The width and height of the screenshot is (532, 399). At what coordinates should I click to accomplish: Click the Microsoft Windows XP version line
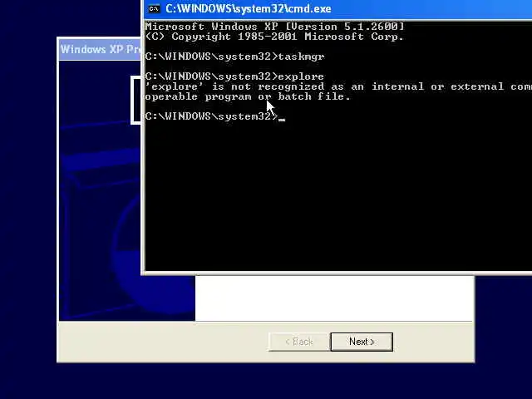tap(274, 27)
